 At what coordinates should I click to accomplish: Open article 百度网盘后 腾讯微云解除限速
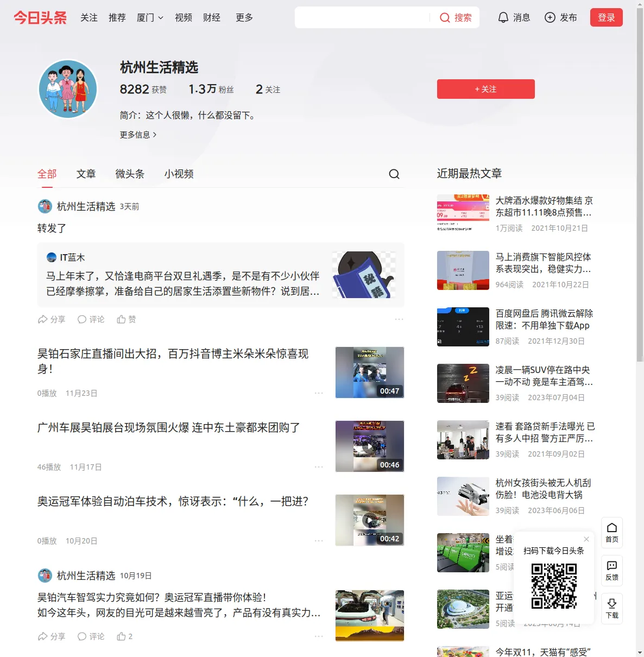[544, 319]
